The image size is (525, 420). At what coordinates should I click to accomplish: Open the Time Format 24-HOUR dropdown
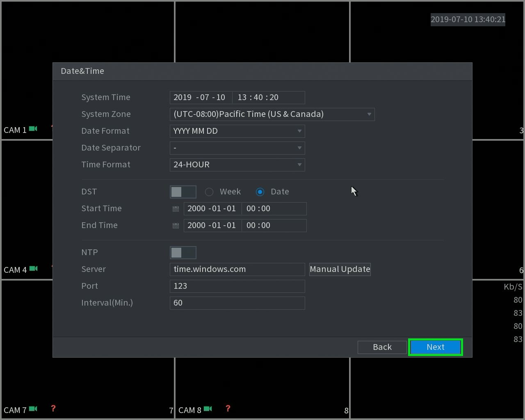pos(237,165)
